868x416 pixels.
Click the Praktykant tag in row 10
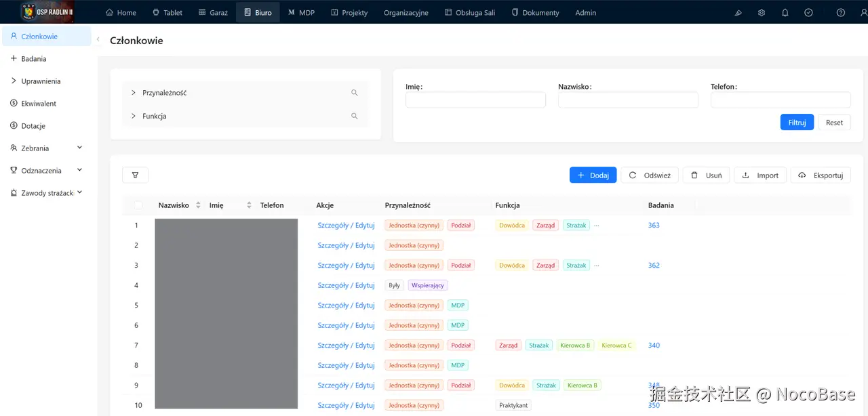[513, 405]
